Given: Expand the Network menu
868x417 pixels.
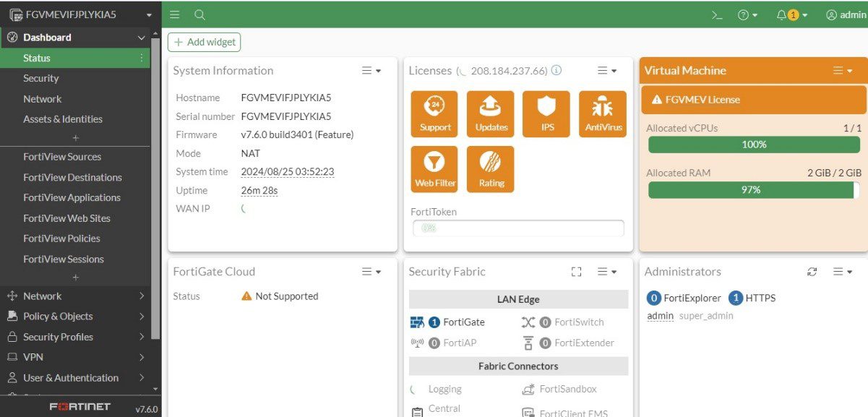Looking at the screenshot, I should (x=75, y=296).
